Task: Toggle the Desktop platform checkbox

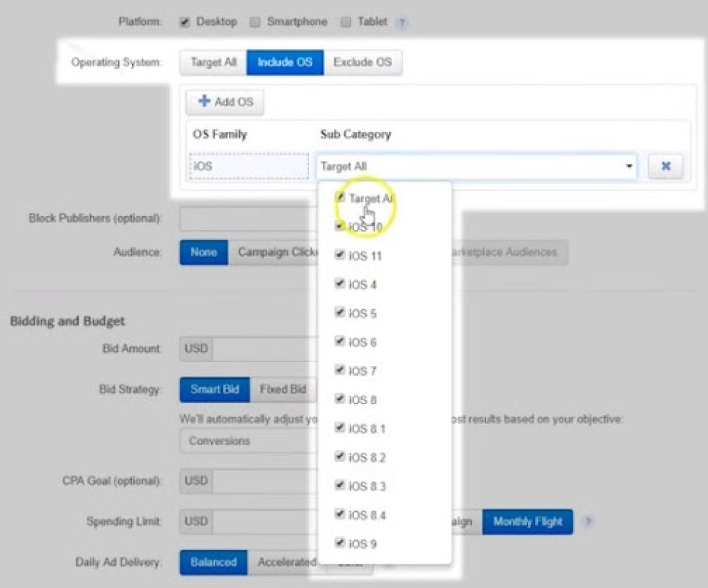Action: pos(185,22)
